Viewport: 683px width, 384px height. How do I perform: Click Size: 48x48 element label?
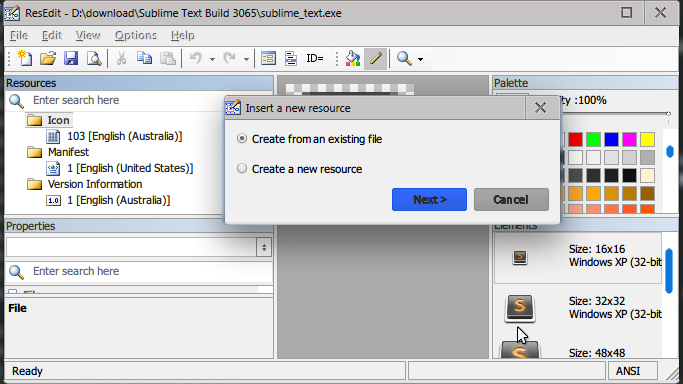click(x=597, y=353)
